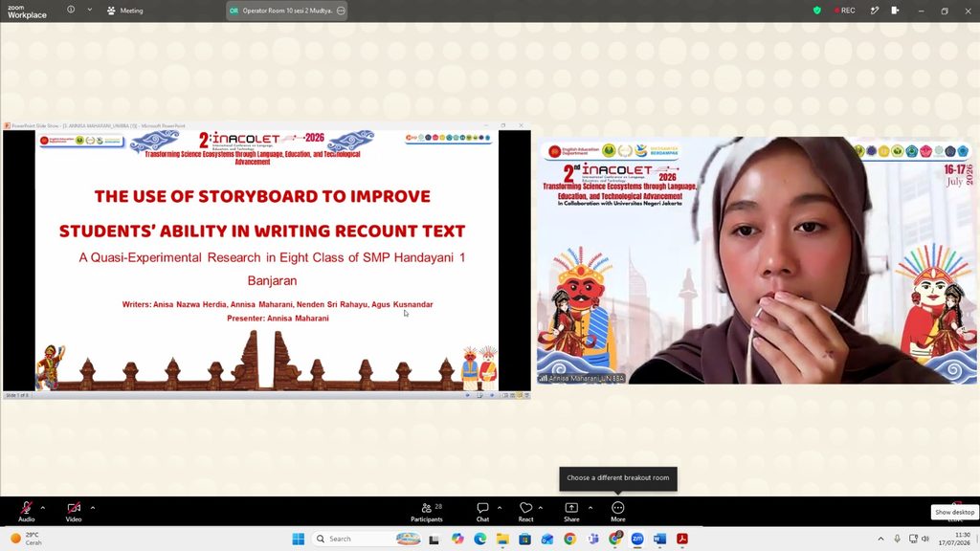Open the More options menu
The width and height of the screenshot is (980, 551).
(618, 511)
